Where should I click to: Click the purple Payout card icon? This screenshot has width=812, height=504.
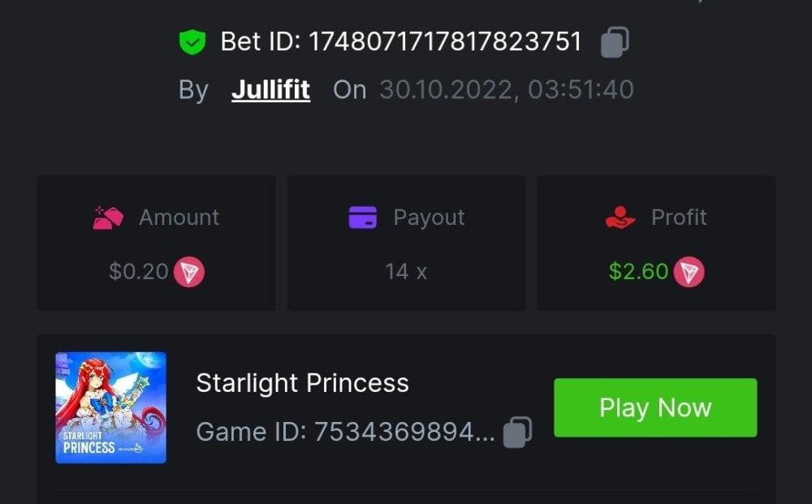tap(362, 218)
